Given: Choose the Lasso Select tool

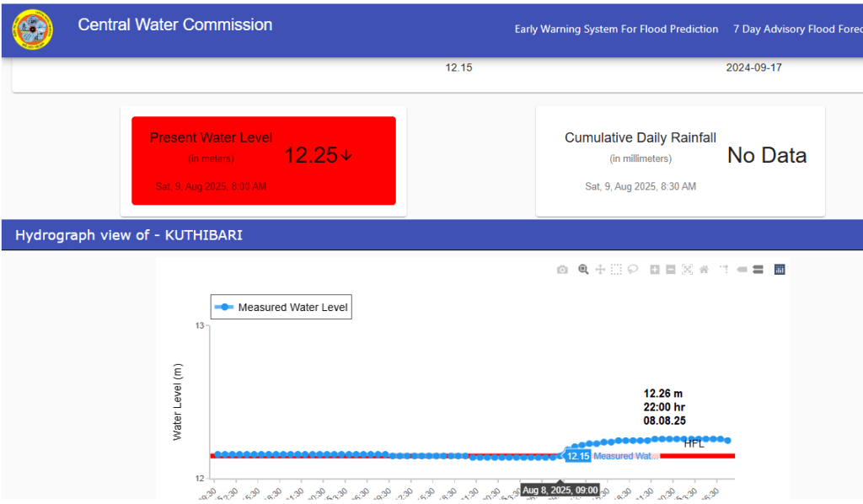Looking at the screenshot, I should [633, 270].
